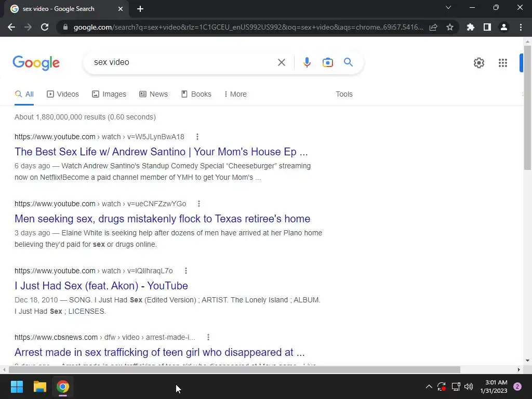Viewport: 532px width, 399px height.
Task: Open a new browser tab
Action: coord(140,9)
